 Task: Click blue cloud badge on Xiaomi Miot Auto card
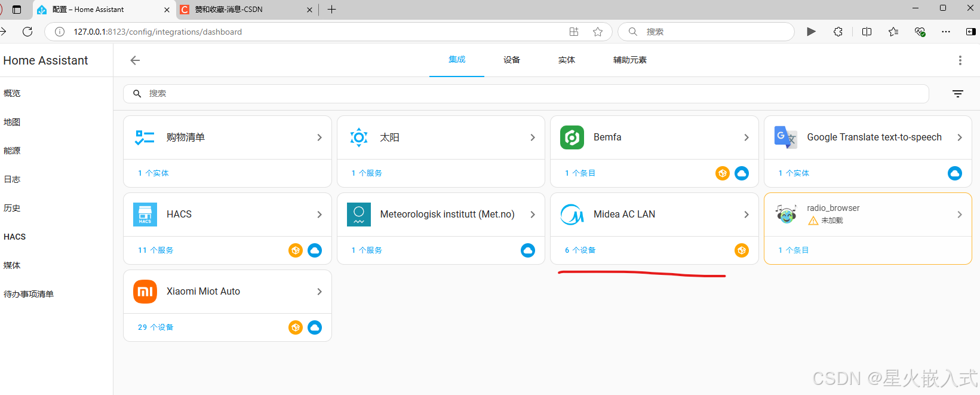[x=315, y=327]
